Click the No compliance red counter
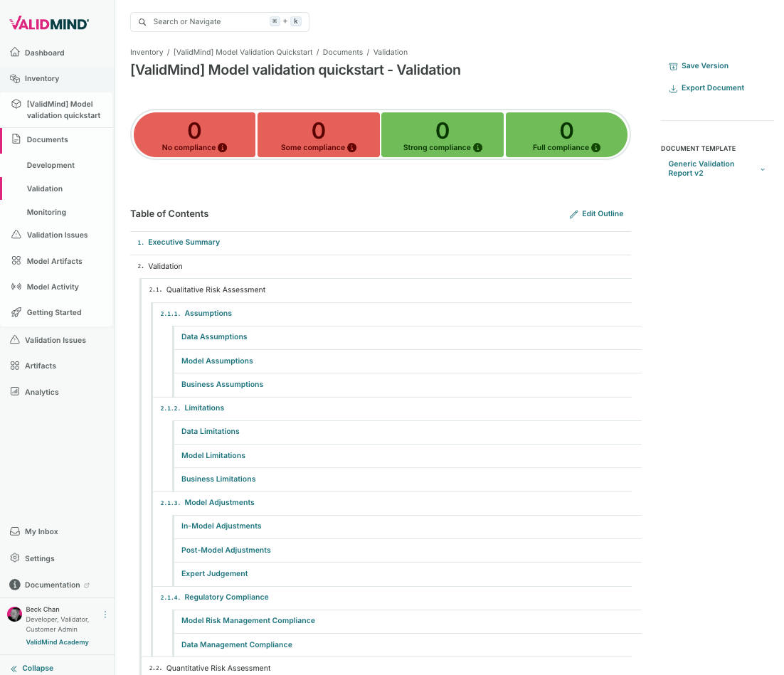This screenshot has width=784, height=675. coord(194,134)
